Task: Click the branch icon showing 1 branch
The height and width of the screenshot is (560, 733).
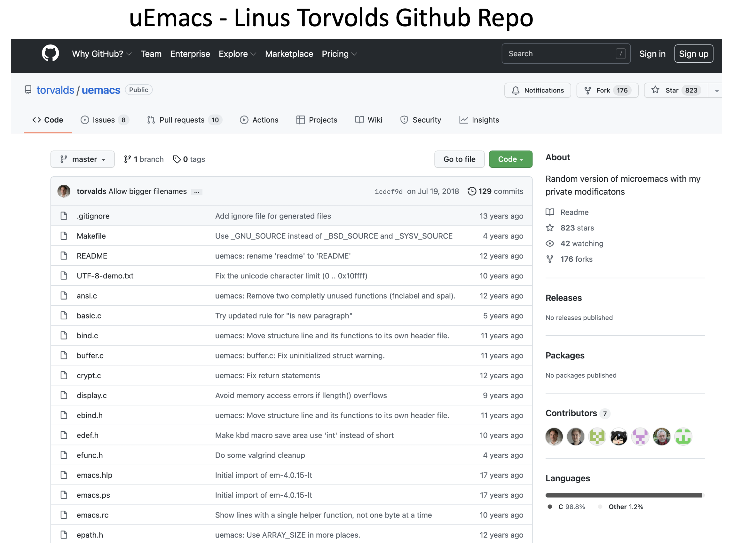Action: coord(128,159)
